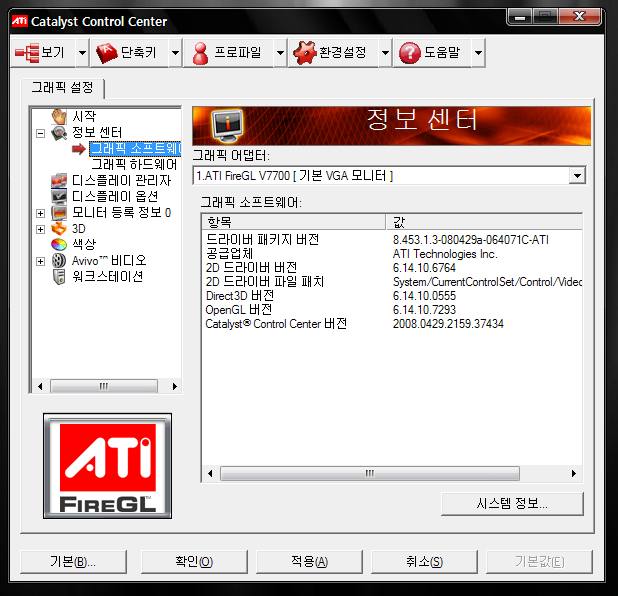Viewport: 618px width, 596px height.
Task: Click the orange 3D cube icon
Action: coord(59,229)
